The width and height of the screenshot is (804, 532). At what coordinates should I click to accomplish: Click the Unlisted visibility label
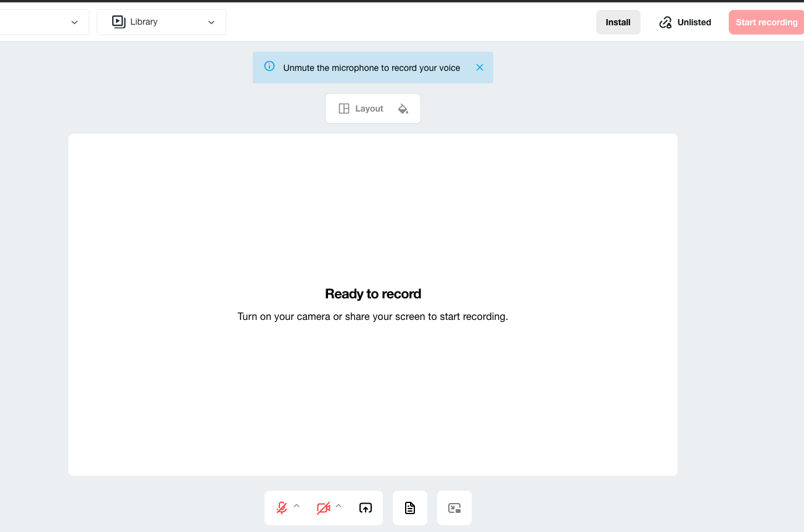694,22
